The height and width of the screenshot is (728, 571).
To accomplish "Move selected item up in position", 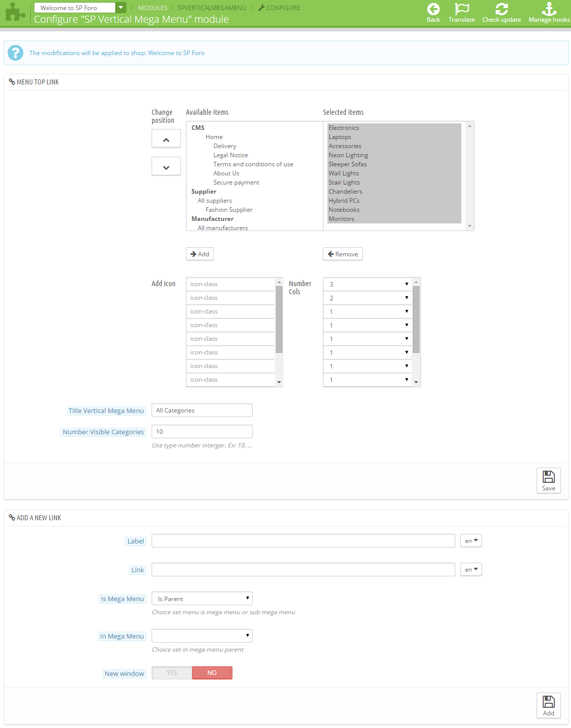I will click(x=166, y=139).
